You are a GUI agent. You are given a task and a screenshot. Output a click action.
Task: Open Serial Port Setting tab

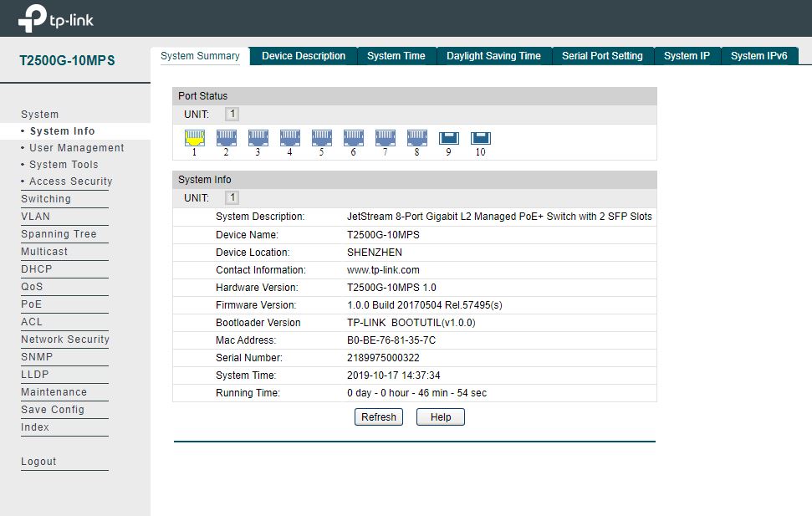tap(602, 56)
